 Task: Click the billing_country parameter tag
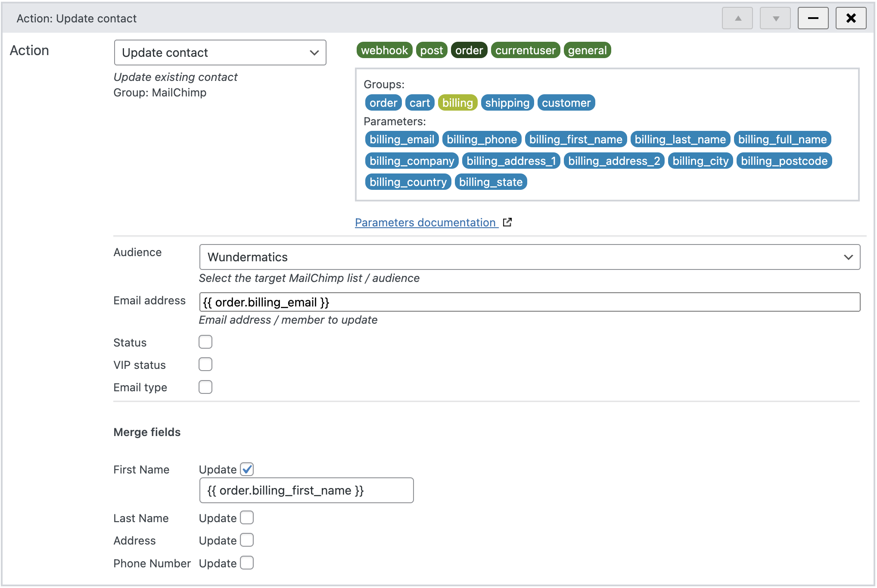pyautogui.click(x=407, y=182)
